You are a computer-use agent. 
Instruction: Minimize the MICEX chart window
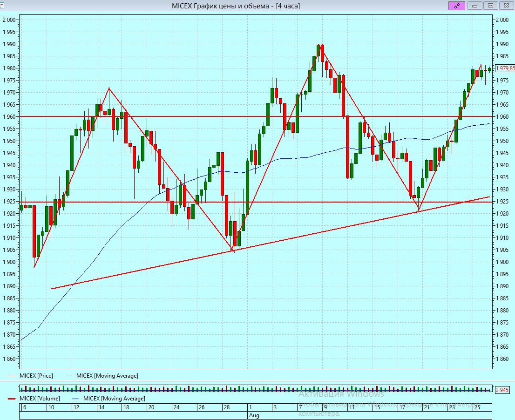(x=474, y=6)
